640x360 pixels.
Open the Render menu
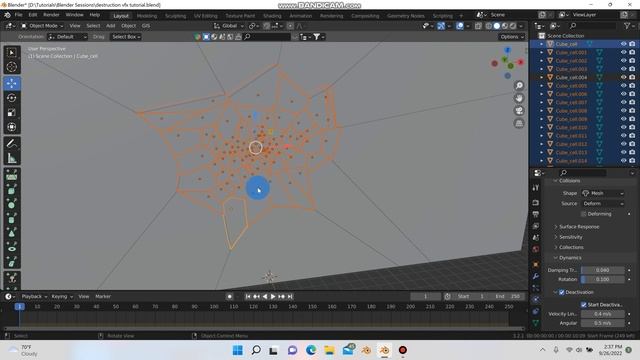coord(51,15)
